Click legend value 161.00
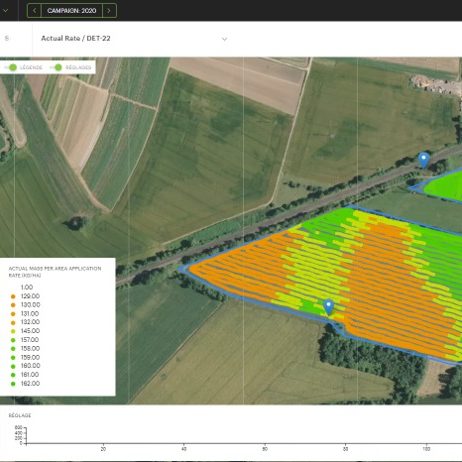 pos(30,375)
